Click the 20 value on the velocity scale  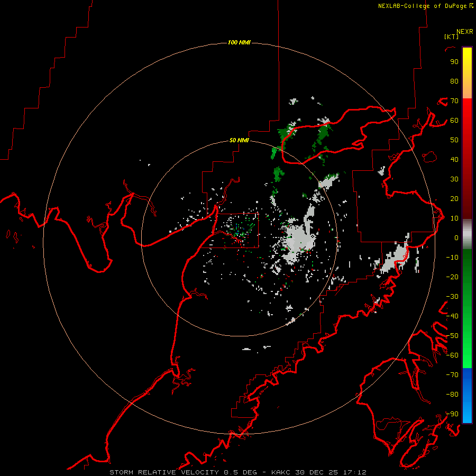454,199
